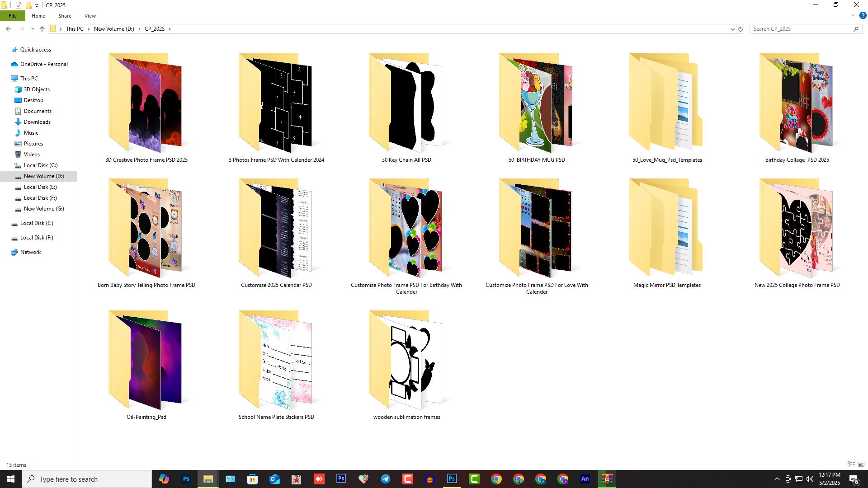This screenshot has height=488, width=868.
Task: Switch to details view layout icon
Action: pyautogui.click(x=851, y=465)
